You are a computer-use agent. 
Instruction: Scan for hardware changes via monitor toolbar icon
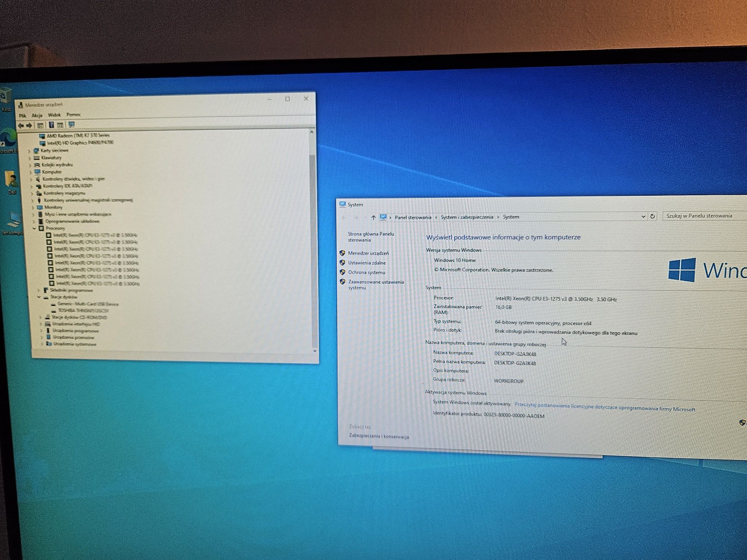tap(72, 125)
